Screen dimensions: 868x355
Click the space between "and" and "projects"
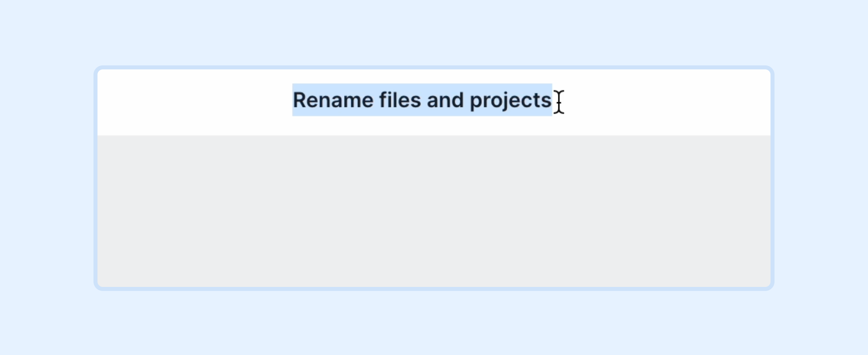467,100
